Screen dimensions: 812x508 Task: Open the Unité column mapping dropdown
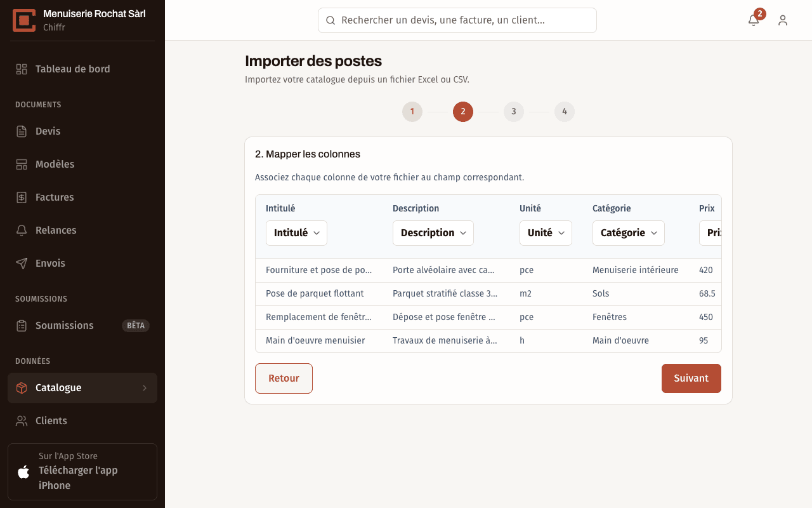click(x=546, y=233)
